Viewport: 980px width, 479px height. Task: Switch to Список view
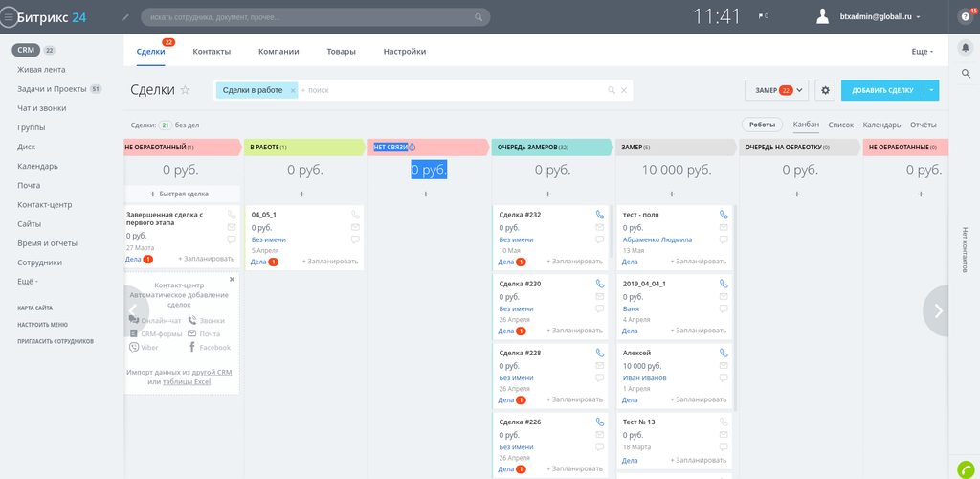click(840, 125)
